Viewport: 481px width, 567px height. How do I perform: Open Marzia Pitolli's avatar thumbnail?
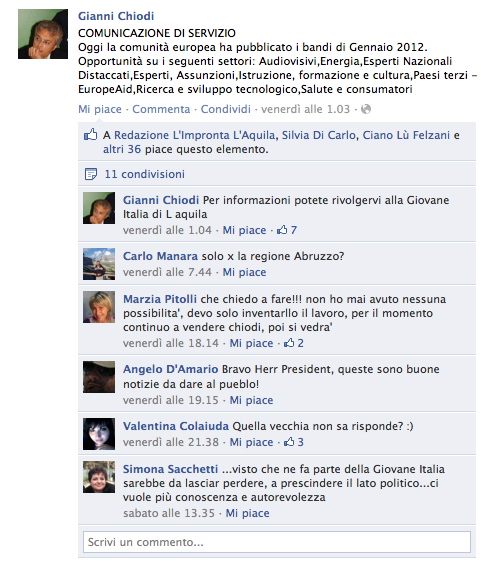(99, 307)
